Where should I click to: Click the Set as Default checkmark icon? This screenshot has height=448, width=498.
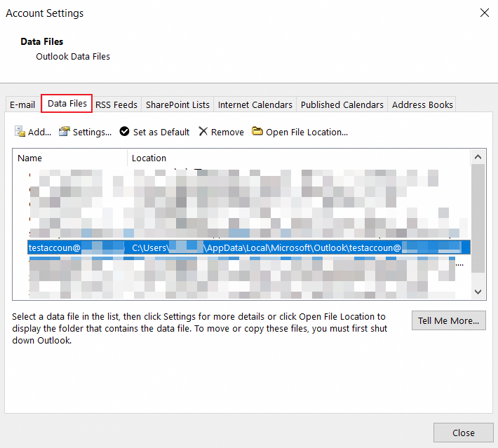pos(124,131)
